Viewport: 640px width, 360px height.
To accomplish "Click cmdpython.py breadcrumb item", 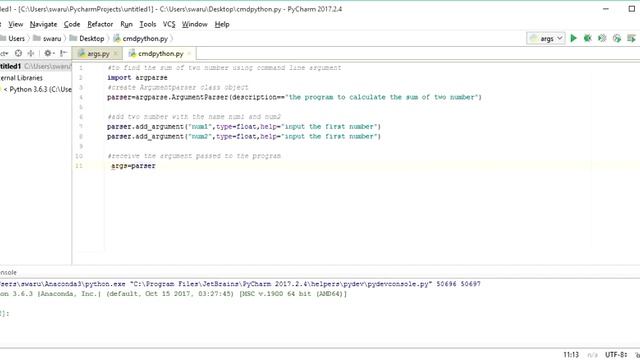I will click(x=141, y=38).
